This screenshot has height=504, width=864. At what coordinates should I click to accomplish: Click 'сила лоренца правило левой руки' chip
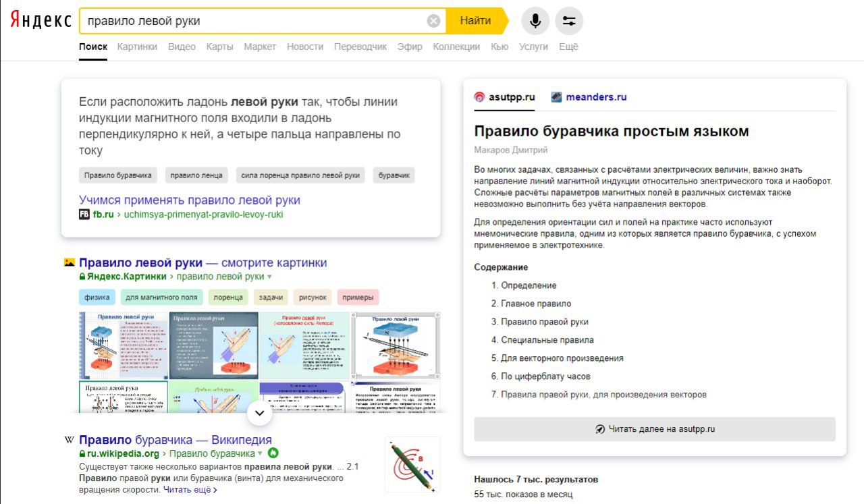[x=300, y=175]
